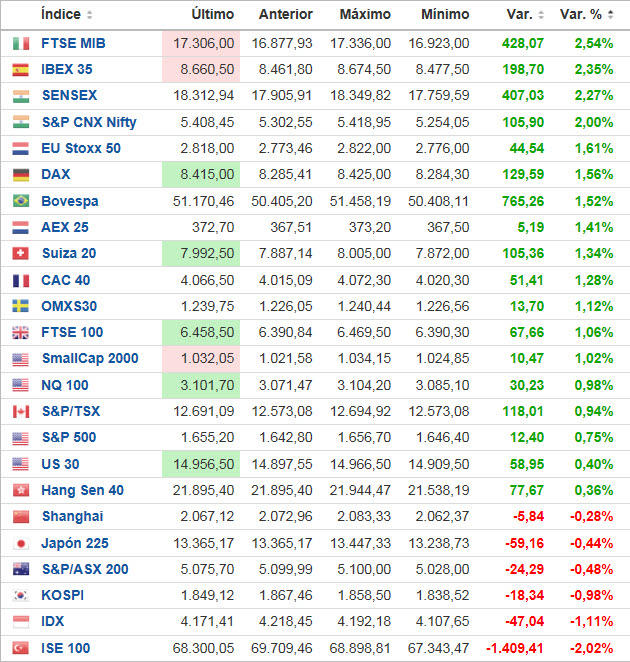Click the green-highlighted DAX last price cell

coord(204,175)
